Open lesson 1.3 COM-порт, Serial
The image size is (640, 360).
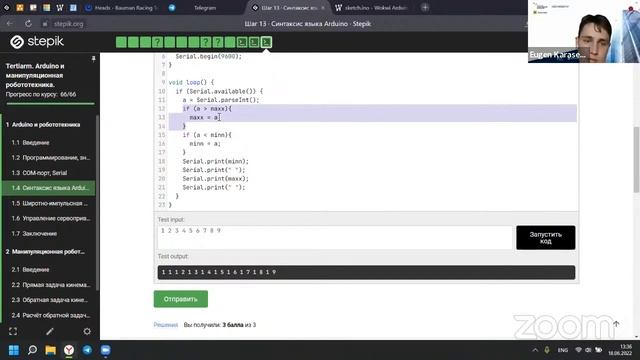click(39, 173)
